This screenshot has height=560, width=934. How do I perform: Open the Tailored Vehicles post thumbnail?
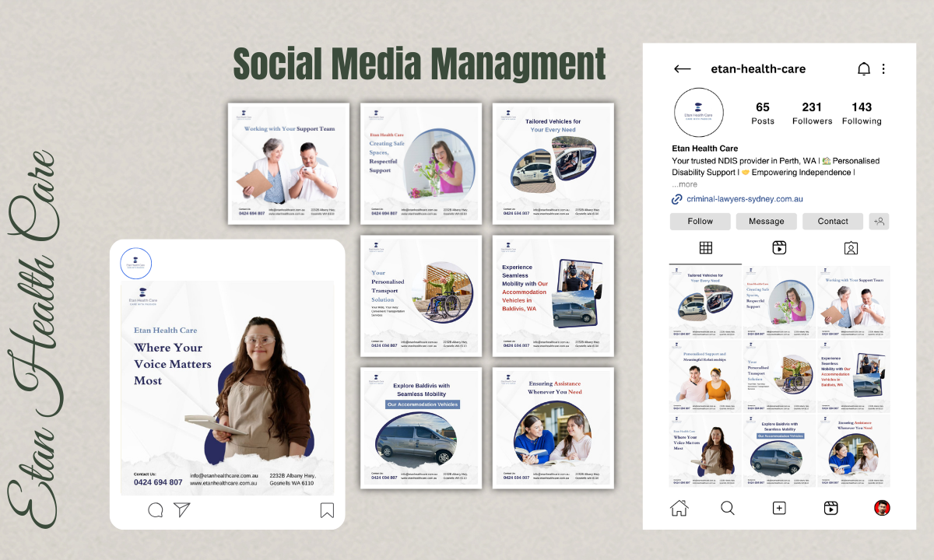pyautogui.click(x=704, y=301)
